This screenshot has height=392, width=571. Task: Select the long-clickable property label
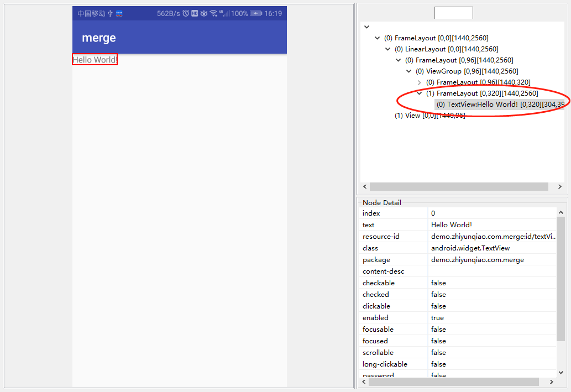[x=385, y=364]
